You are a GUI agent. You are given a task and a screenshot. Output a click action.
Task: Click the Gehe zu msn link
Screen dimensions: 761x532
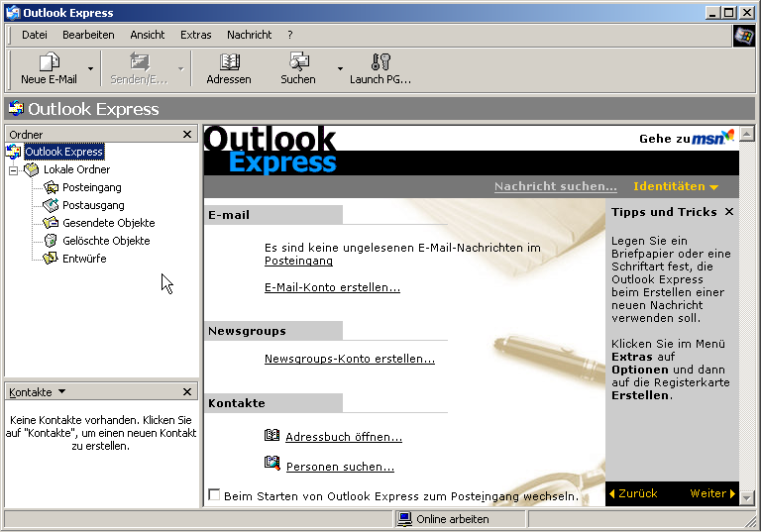687,139
